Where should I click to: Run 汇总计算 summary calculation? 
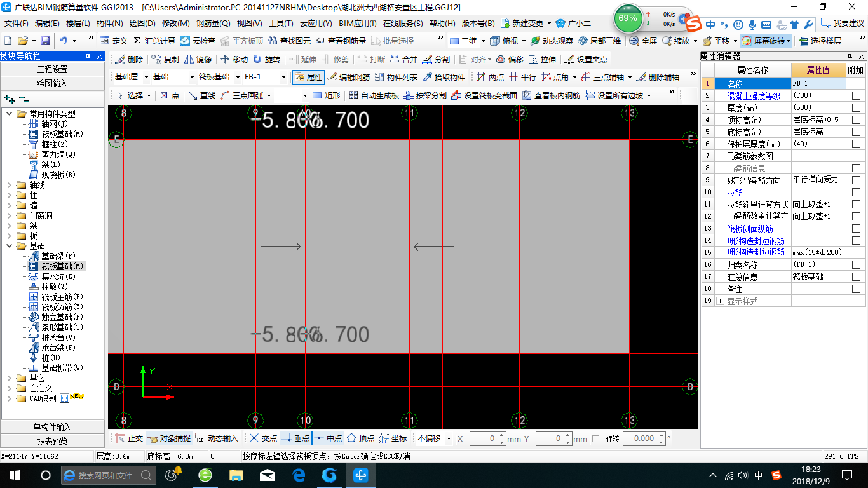pos(154,41)
